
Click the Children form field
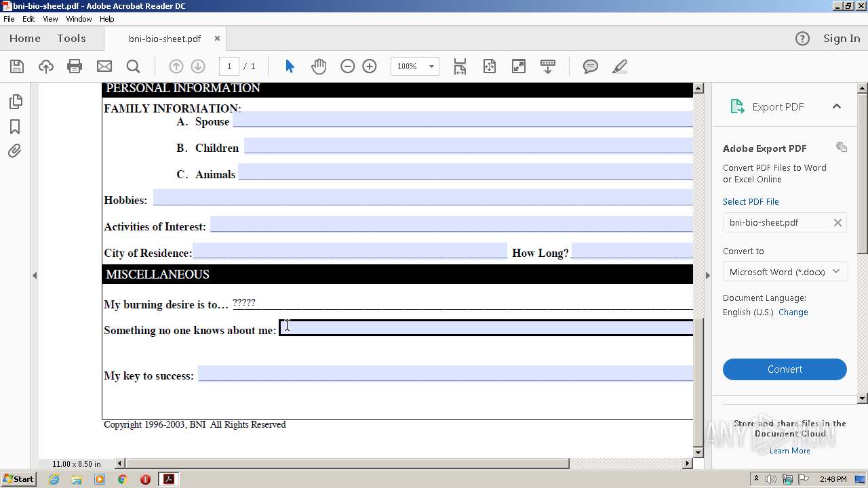[469, 146]
